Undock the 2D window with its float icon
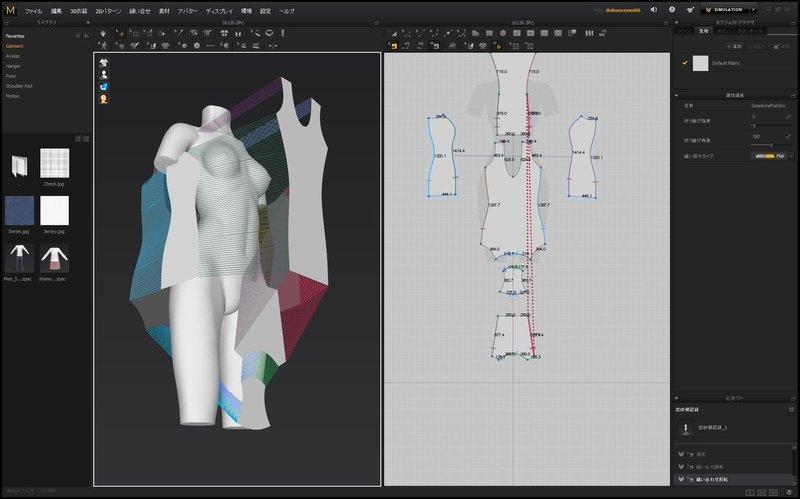The image size is (800, 499). tap(666, 23)
